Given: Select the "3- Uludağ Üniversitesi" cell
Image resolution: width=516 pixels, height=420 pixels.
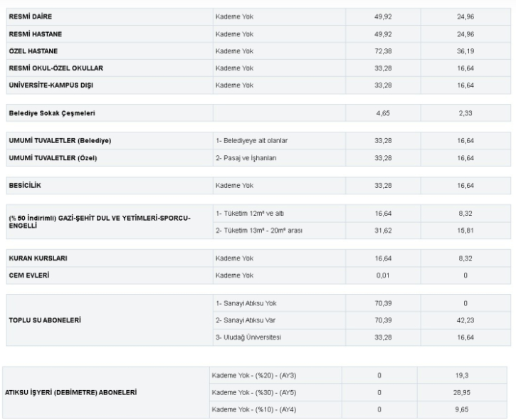Looking at the screenshot, I should 249,337.
